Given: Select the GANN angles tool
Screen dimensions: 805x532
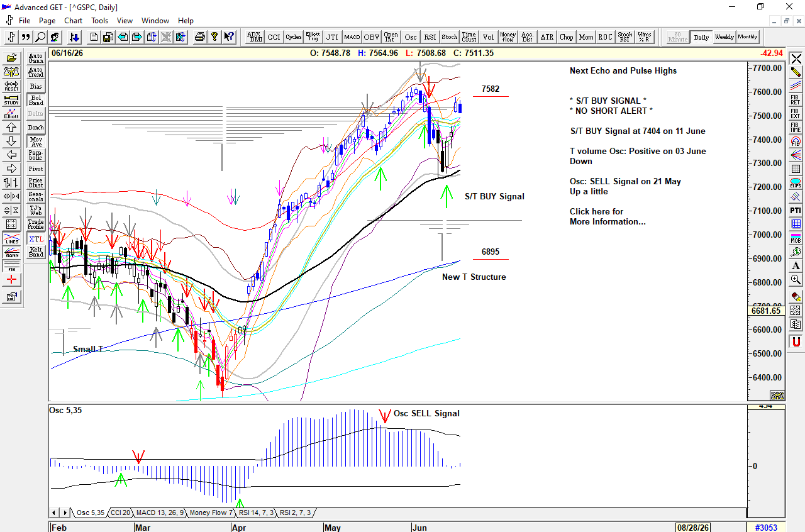Looking at the screenshot, I should pos(11,252).
